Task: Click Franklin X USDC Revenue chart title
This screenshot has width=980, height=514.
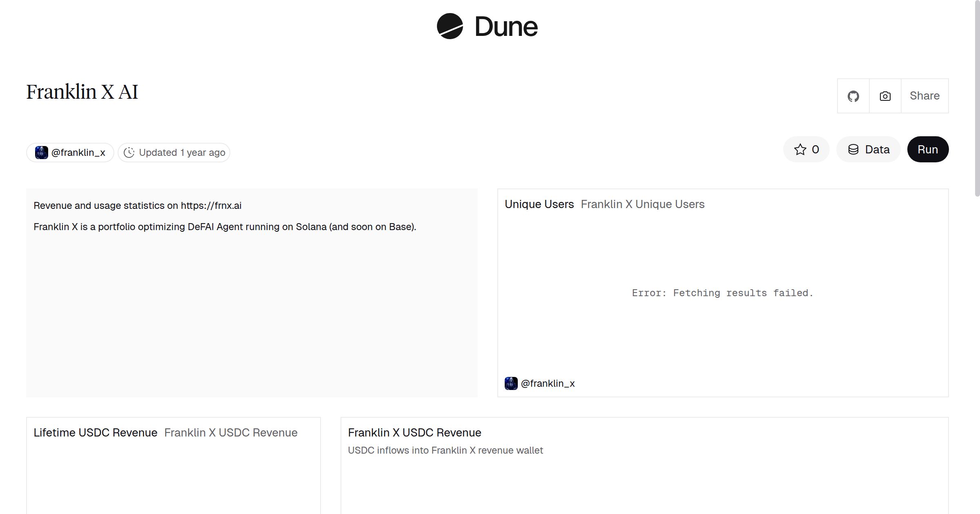Action: 414,433
